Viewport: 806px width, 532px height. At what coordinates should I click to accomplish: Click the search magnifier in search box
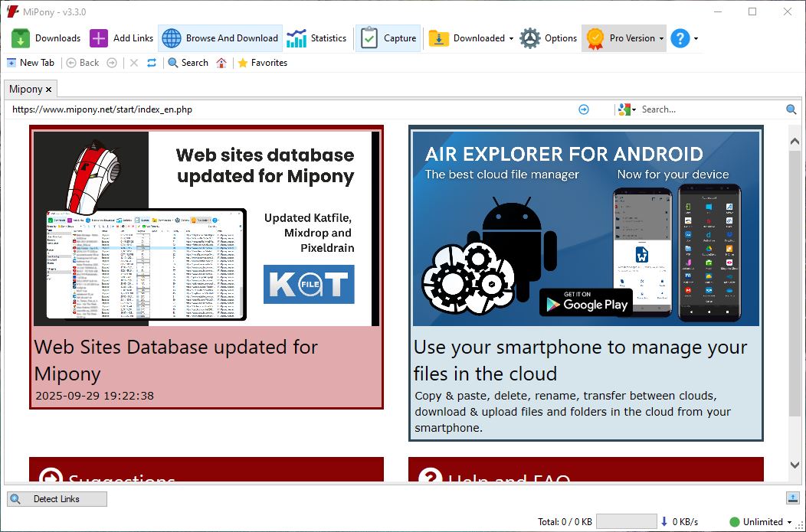[791, 109]
